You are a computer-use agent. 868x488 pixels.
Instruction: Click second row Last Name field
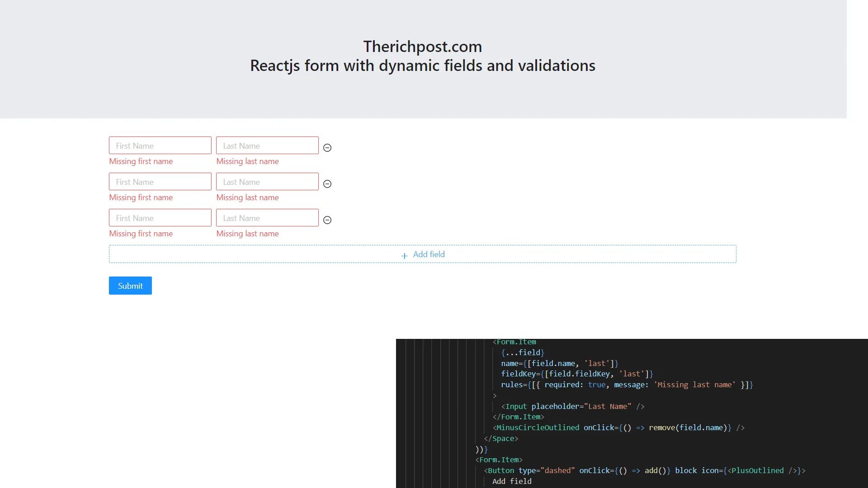tap(267, 182)
